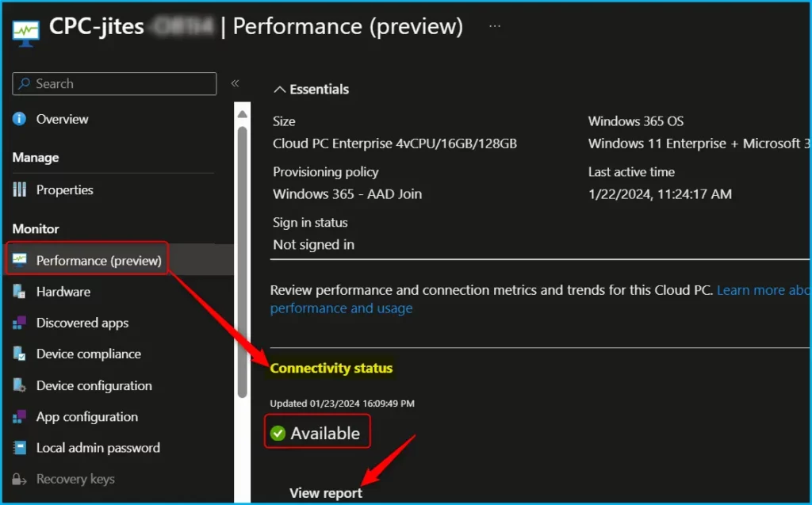
Task: Select Performance (preview) in Monitor section
Action: pyautogui.click(x=99, y=261)
